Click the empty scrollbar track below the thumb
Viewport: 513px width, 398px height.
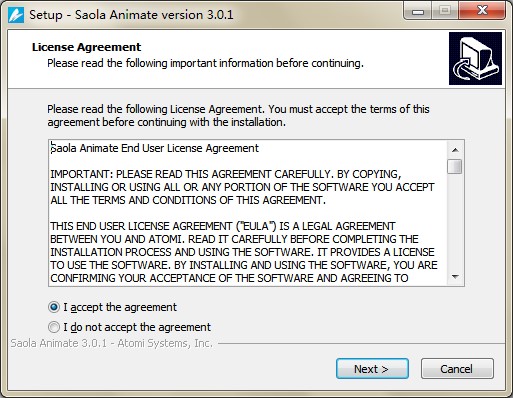tap(455, 222)
